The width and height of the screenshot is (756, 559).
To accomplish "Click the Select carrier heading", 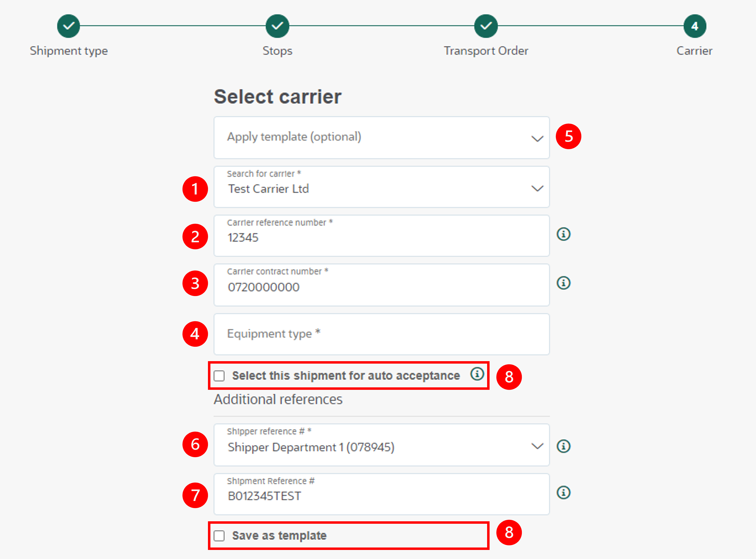I will point(277,96).
